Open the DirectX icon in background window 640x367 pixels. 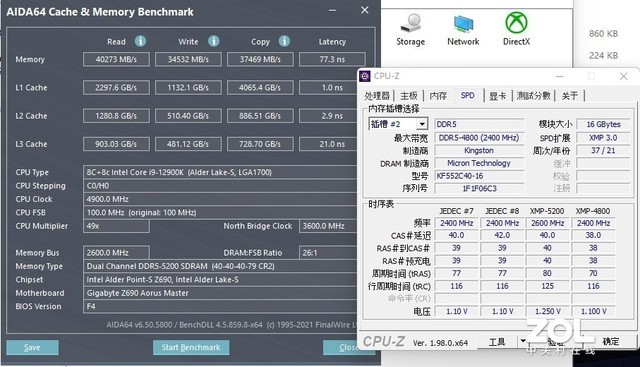pos(516,29)
